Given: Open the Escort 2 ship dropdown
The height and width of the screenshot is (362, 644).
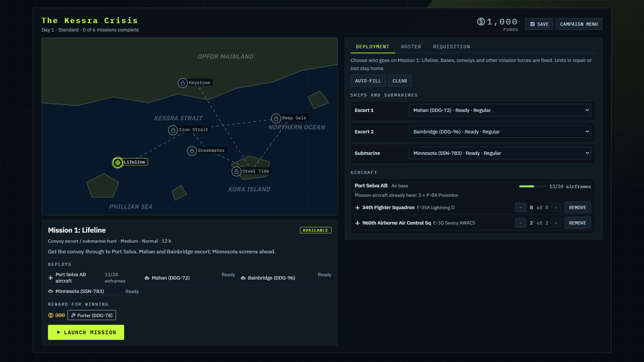Looking at the screenshot, I should (x=500, y=132).
